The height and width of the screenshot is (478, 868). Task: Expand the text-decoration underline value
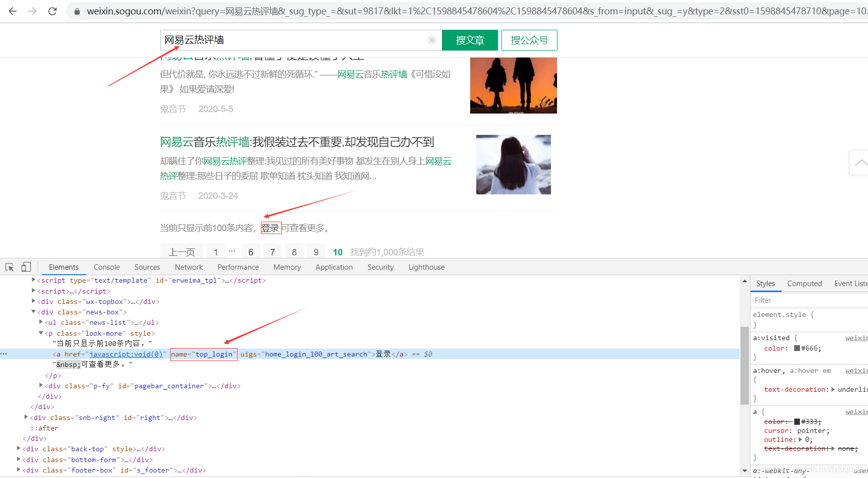point(833,389)
